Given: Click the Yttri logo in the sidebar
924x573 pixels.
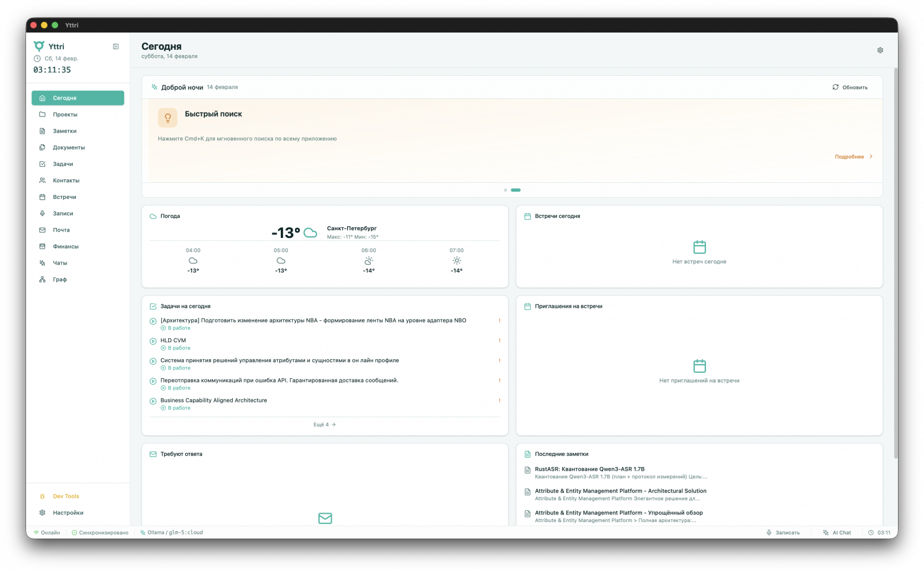Looking at the screenshot, I should point(40,46).
